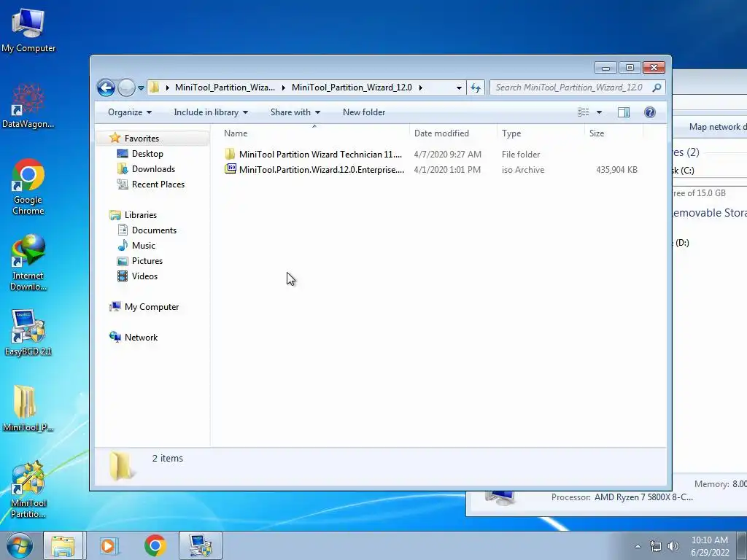The height and width of the screenshot is (560, 747).
Task: Show hidden tray icons arrow
Action: 638,546
